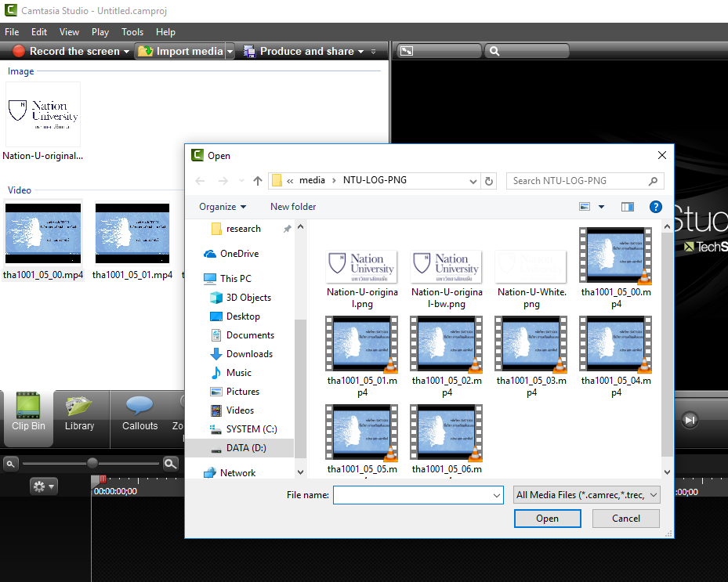
Task: Open the Callouts tab
Action: tap(139, 414)
